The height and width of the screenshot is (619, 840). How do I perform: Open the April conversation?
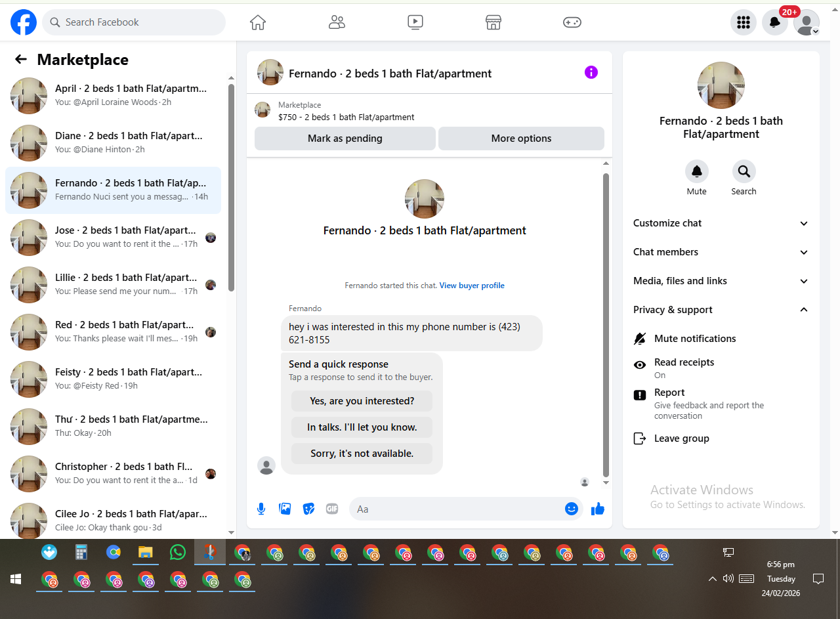[113, 96]
